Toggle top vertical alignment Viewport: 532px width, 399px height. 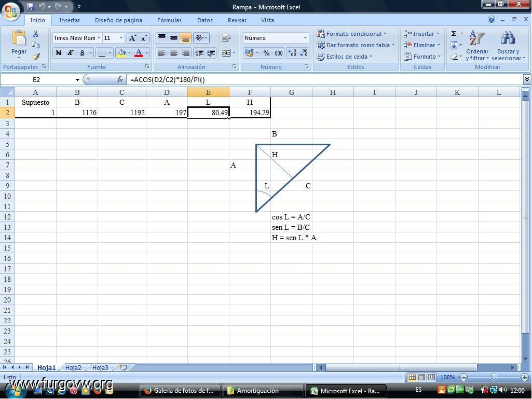coord(162,38)
